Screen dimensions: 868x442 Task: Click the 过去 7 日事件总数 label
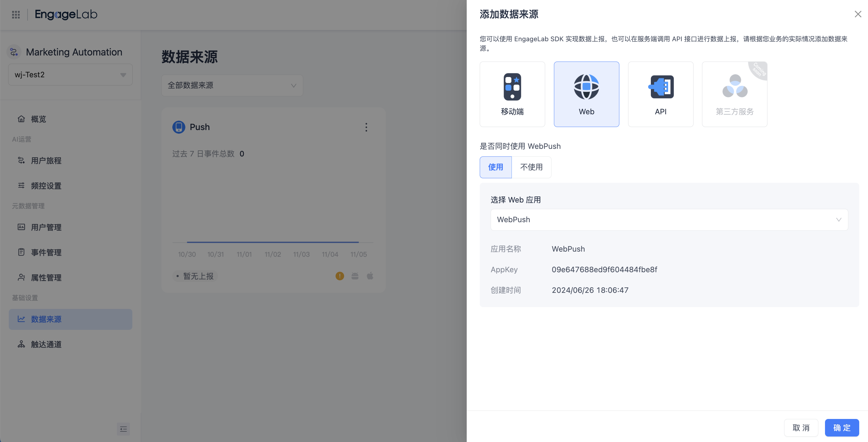204,153
